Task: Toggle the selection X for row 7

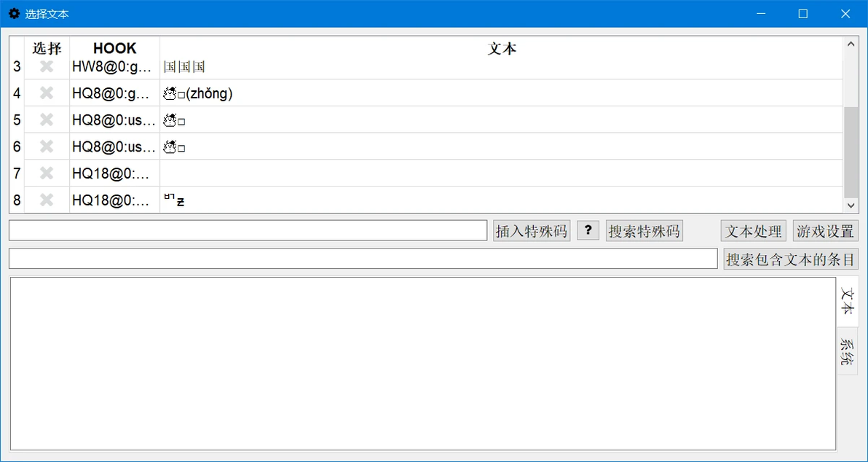Action: click(47, 173)
